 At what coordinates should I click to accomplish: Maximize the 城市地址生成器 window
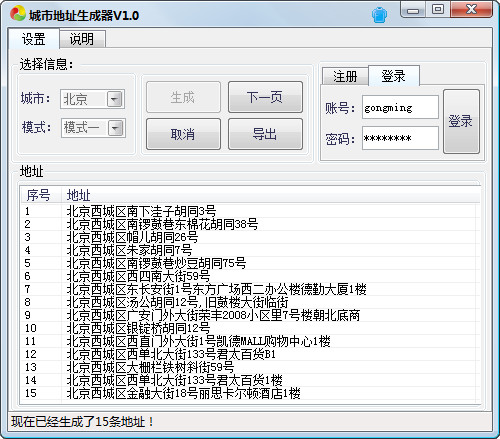tap(438, 9)
